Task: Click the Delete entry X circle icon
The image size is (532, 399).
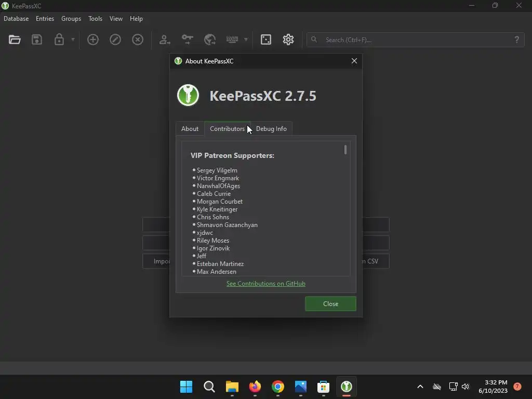Action: (137, 39)
